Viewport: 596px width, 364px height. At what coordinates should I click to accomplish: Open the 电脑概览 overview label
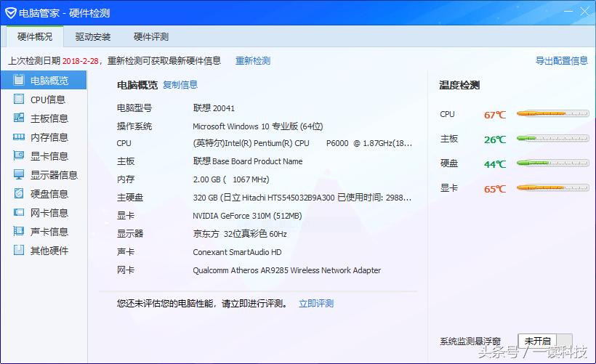pos(49,81)
